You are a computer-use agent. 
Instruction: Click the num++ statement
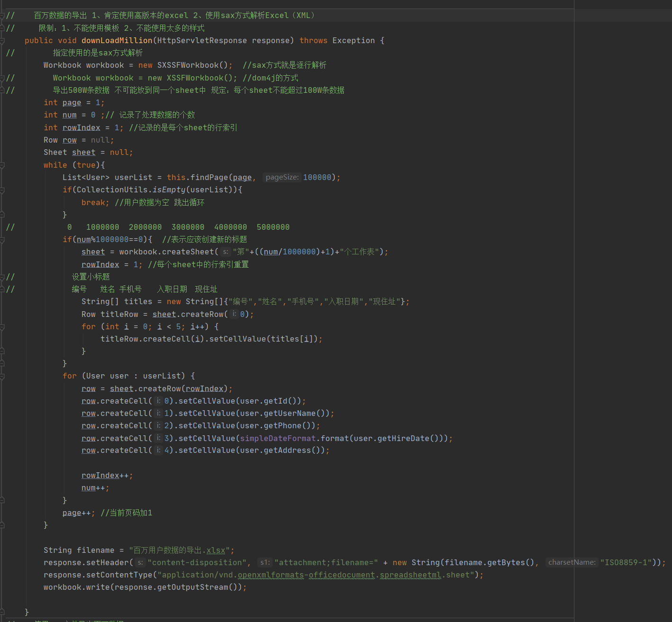(95, 488)
